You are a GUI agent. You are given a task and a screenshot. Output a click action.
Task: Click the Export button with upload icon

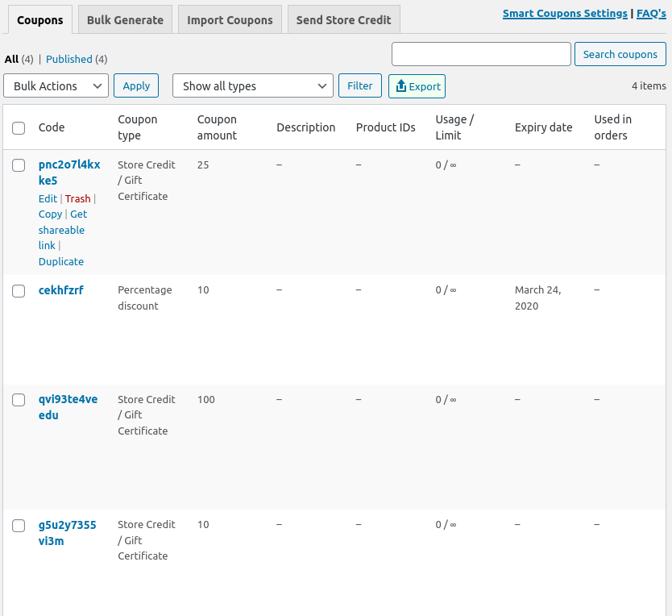[417, 86]
